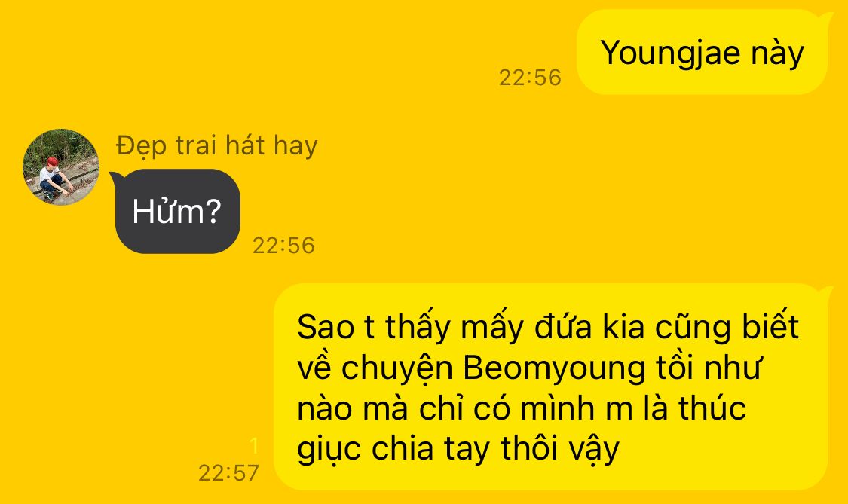Image resolution: width=848 pixels, height=504 pixels.
Task: Open the sender's round profile photo
Action: 60,167
